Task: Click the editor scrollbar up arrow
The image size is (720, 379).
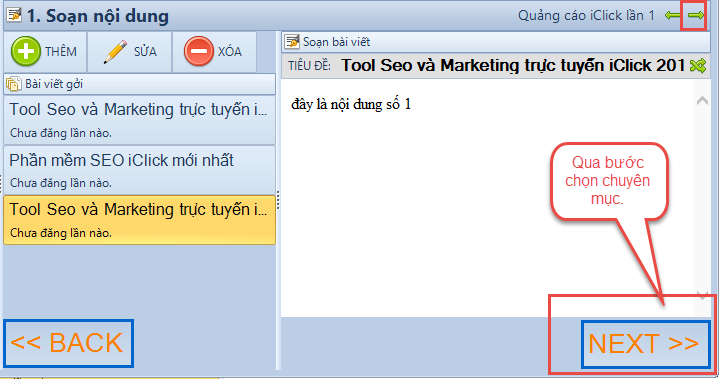Action: (702, 101)
